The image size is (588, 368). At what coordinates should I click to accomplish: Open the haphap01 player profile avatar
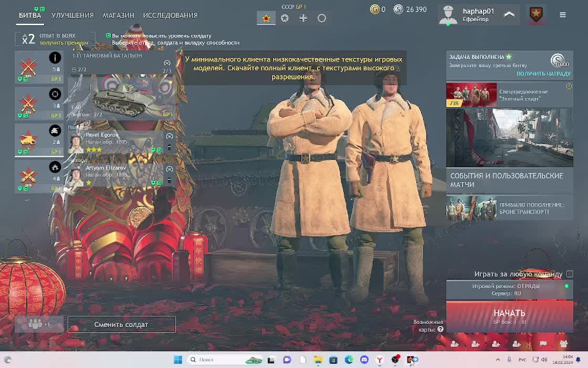click(448, 15)
